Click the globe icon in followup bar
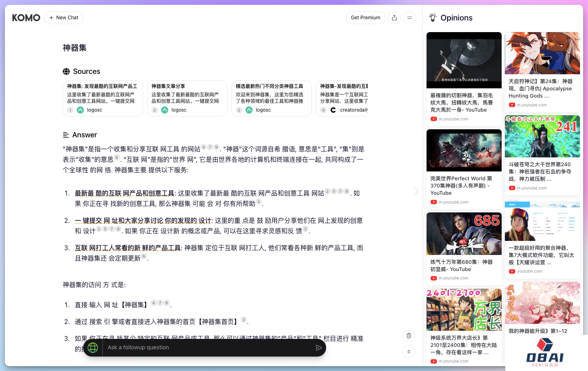The height and width of the screenshot is (371, 588). click(x=93, y=348)
